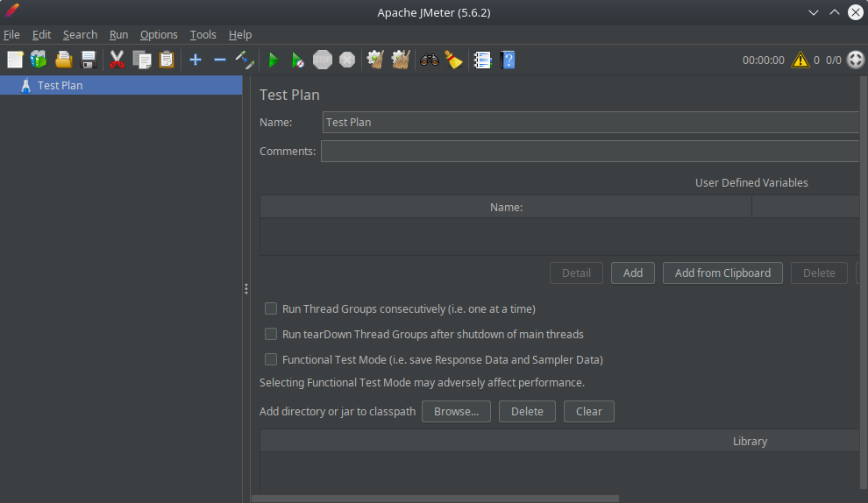Click the 0/0 thread count indicator
Screen dimensions: 868x503
click(x=833, y=60)
